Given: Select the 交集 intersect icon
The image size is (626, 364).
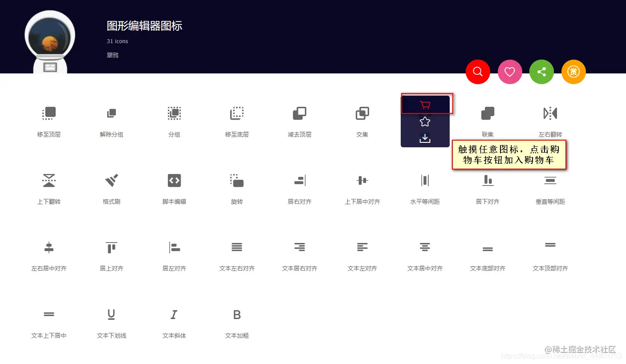Looking at the screenshot, I should coord(362,113).
